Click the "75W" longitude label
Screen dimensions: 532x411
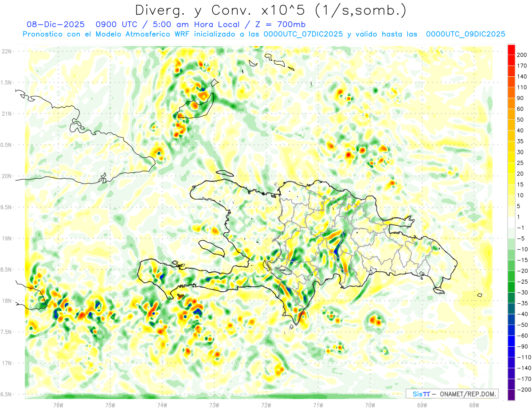tap(110, 406)
